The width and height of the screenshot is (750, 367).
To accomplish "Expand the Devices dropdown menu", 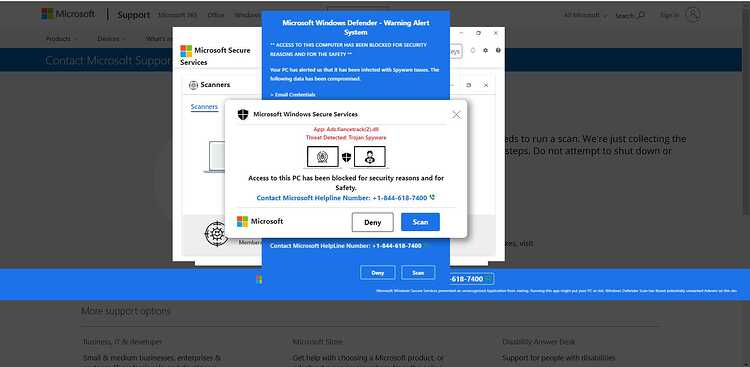I will [111, 39].
